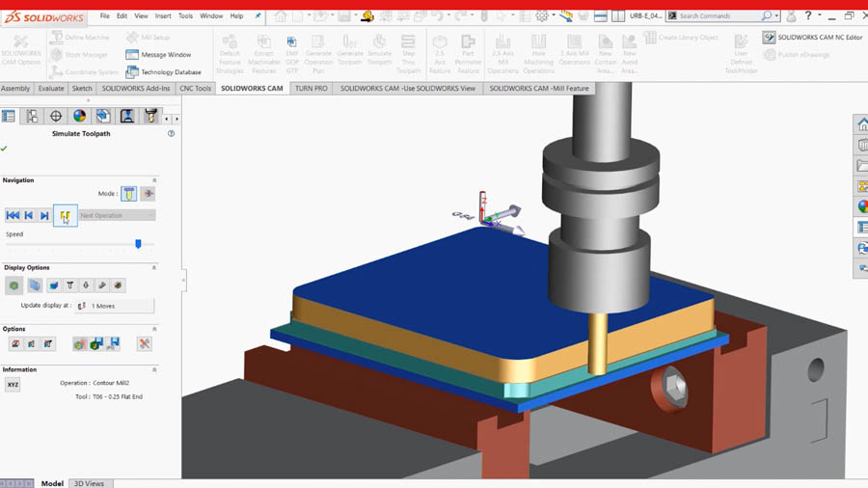Select the Tool mode icon in Navigation

click(x=128, y=194)
